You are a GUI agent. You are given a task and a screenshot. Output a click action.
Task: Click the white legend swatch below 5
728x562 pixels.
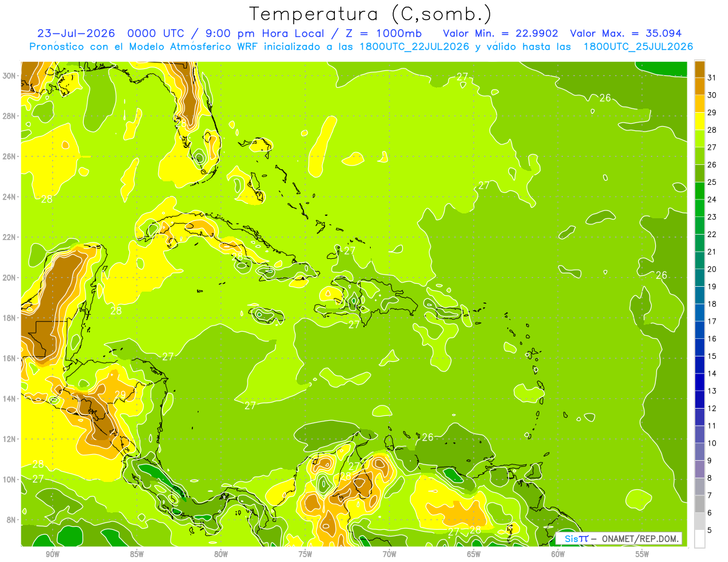pos(699,539)
